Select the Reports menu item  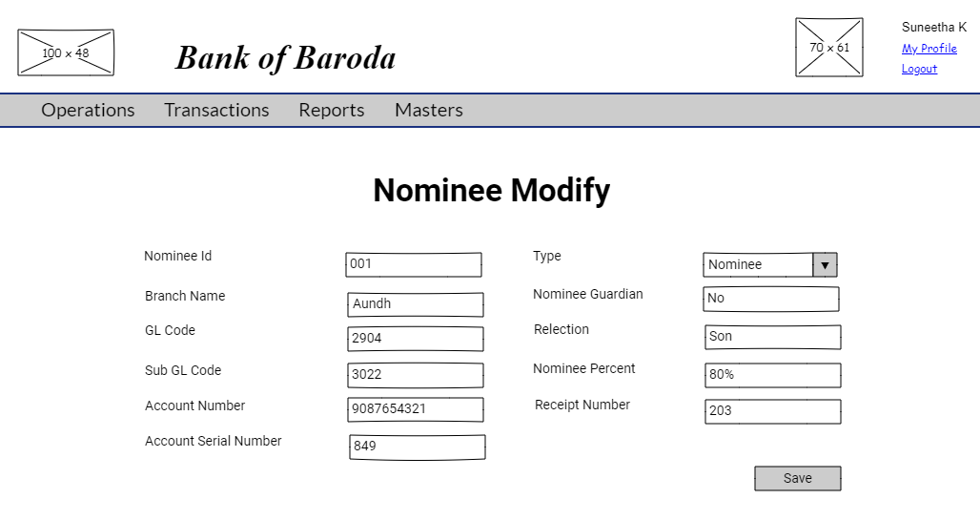click(331, 110)
